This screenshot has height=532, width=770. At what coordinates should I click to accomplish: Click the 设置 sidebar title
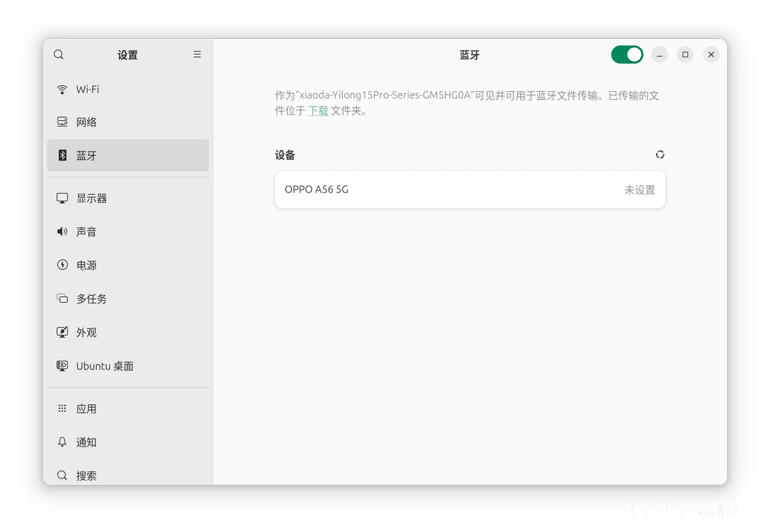pyautogui.click(x=128, y=55)
